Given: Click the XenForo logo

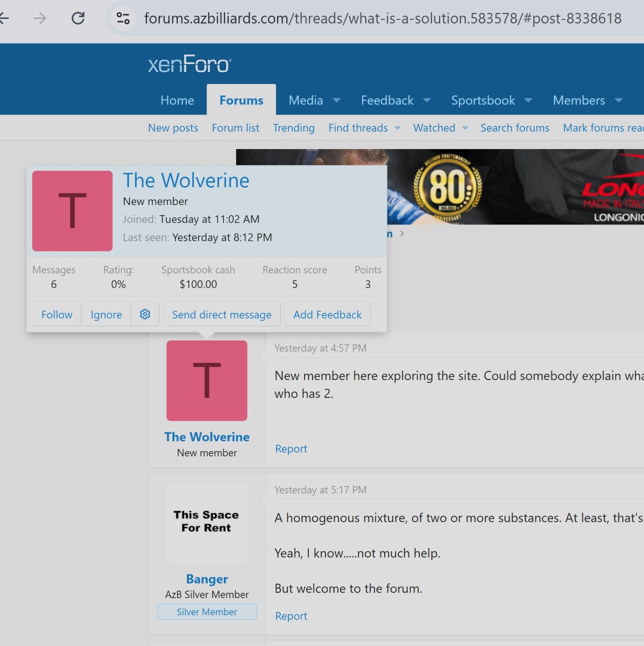Looking at the screenshot, I should click(189, 64).
